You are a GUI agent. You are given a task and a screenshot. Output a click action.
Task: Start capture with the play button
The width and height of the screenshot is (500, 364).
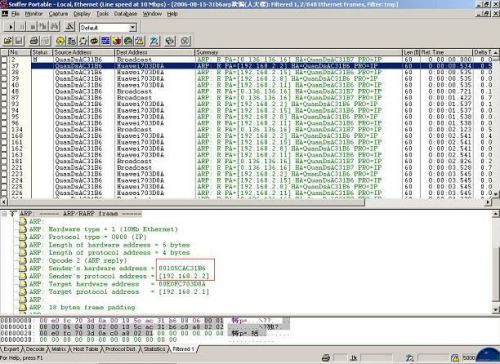pyautogui.click(x=10, y=27)
